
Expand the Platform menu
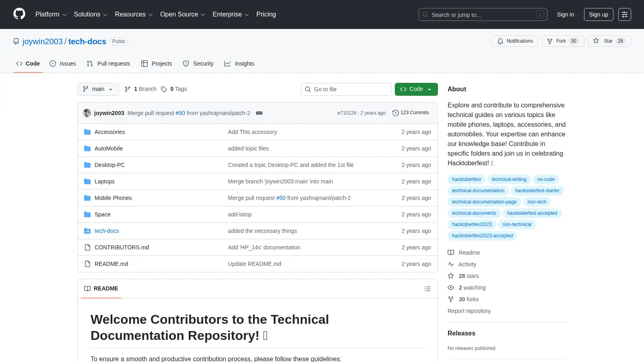[51, 14]
